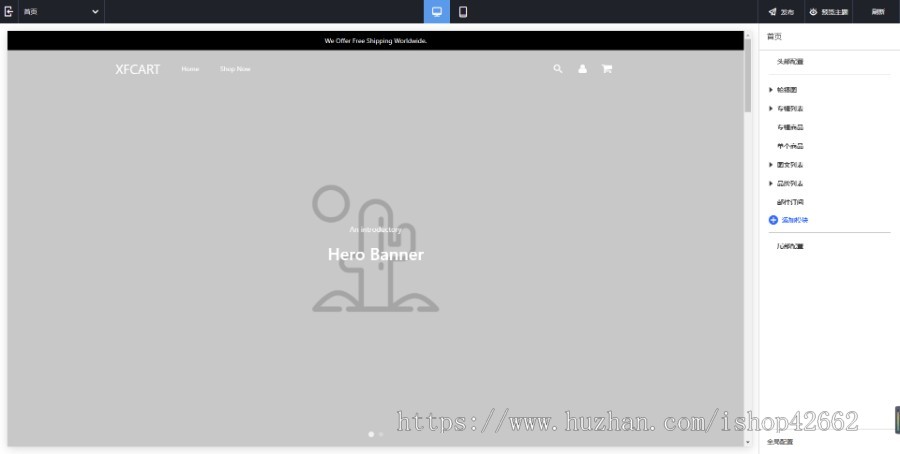The image size is (900, 454).
Task: Open 头部配置 header settings
Action: point(790,62)
